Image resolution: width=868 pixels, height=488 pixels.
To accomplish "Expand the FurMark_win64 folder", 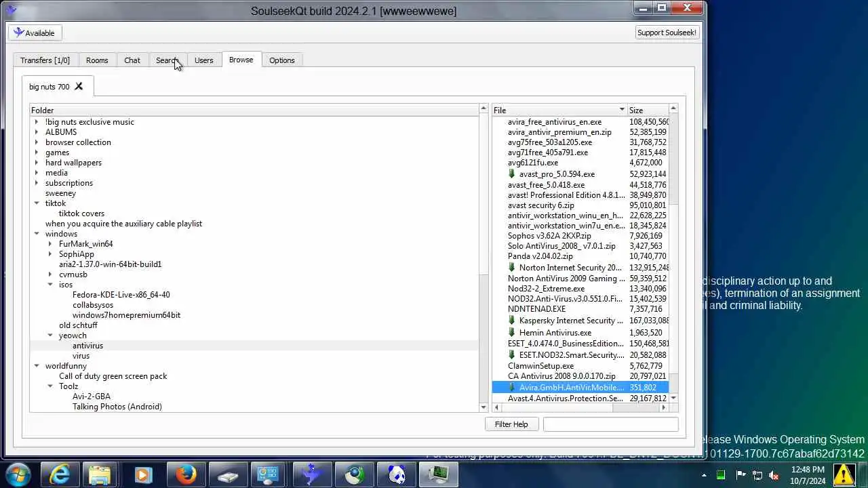I will (50, 244).
